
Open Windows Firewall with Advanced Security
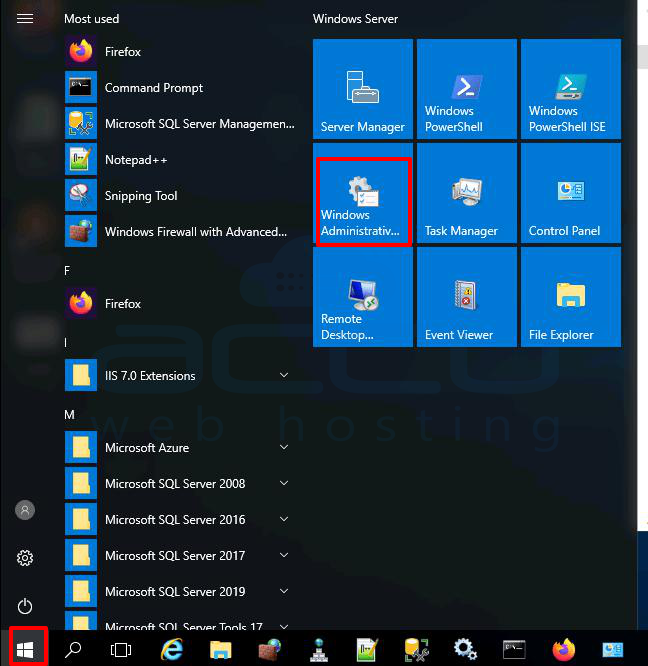(x=180, y=232)
